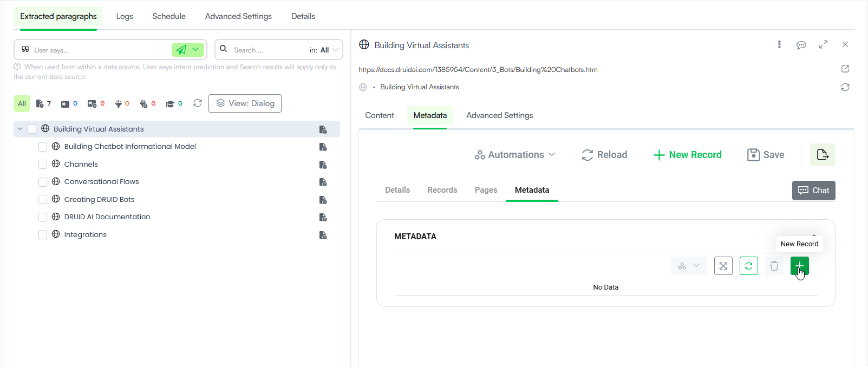868x367 pixels.
Task: Select Integrations tree item text
Action: (85, 234)
